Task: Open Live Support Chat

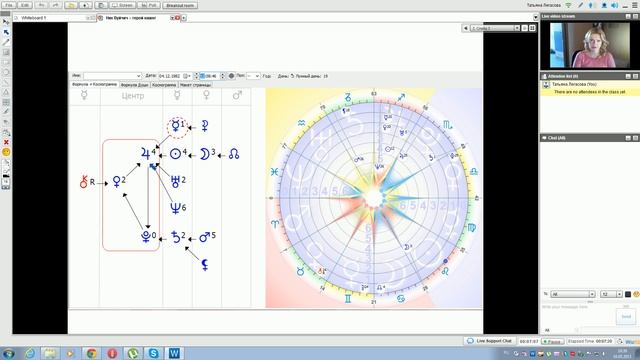Action: click(x=489, y=341)
